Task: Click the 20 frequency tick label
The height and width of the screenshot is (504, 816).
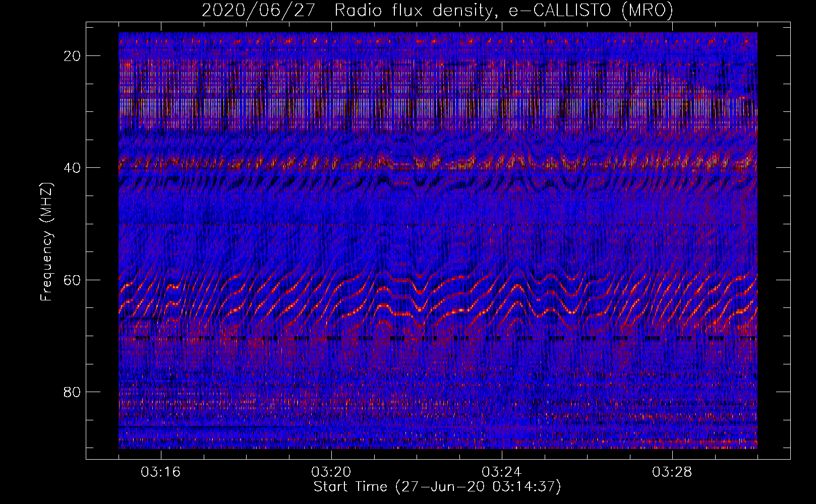Action: tap(73, 56)
